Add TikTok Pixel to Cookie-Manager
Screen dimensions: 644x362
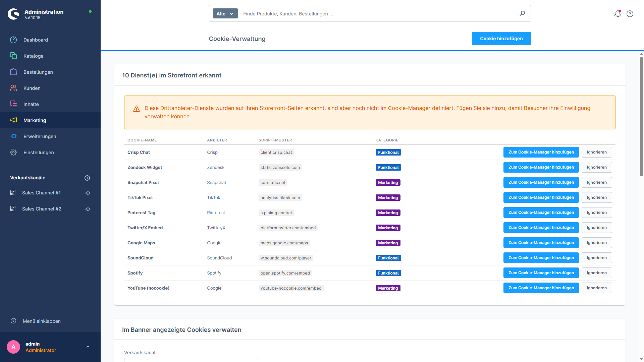[x=541, y=197]
